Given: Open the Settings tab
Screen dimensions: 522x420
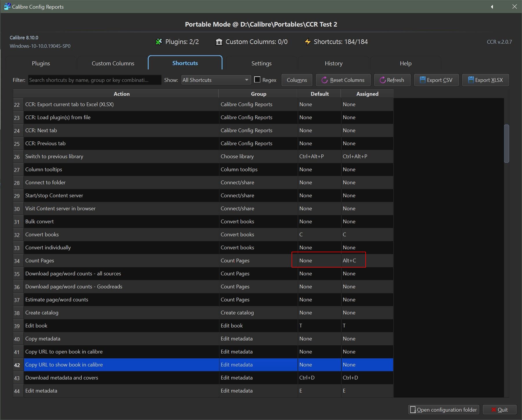Looking at the screenshot, I should click(261, 63).
